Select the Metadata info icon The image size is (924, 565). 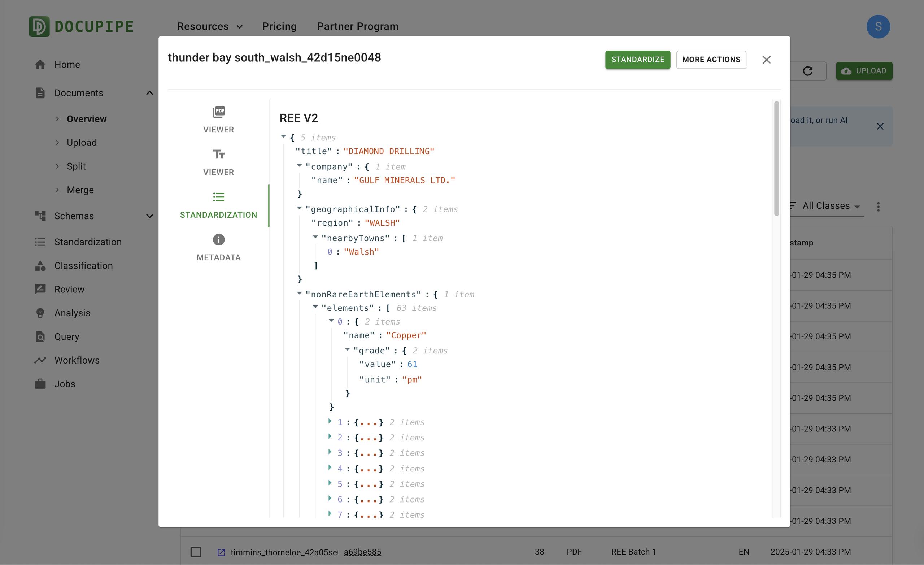pos(219,240)
